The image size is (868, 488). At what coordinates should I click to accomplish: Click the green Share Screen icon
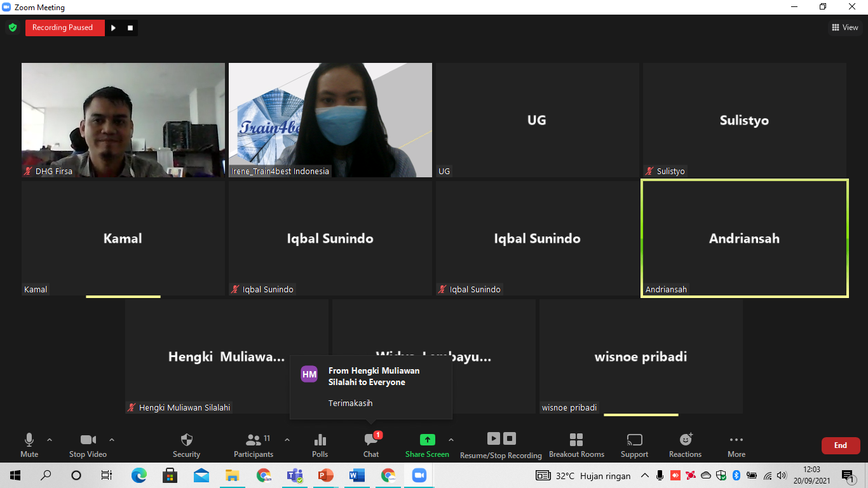pos(427,440)
